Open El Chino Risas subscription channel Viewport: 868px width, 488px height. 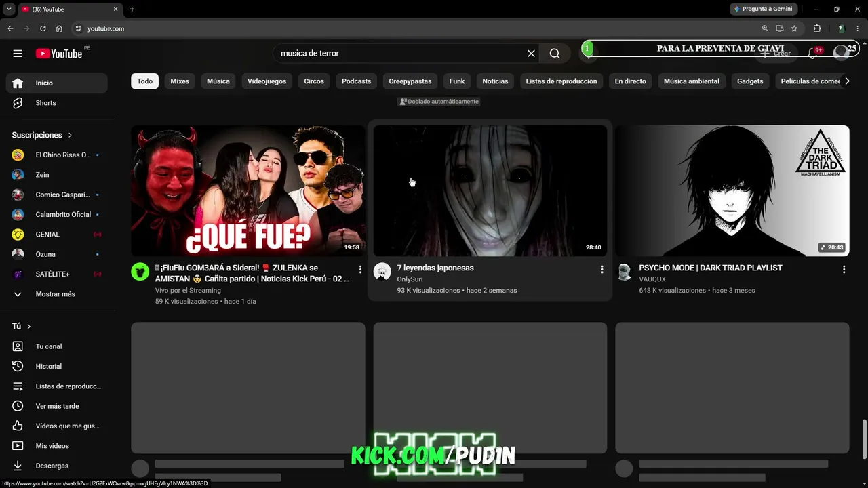coord(57,155)
